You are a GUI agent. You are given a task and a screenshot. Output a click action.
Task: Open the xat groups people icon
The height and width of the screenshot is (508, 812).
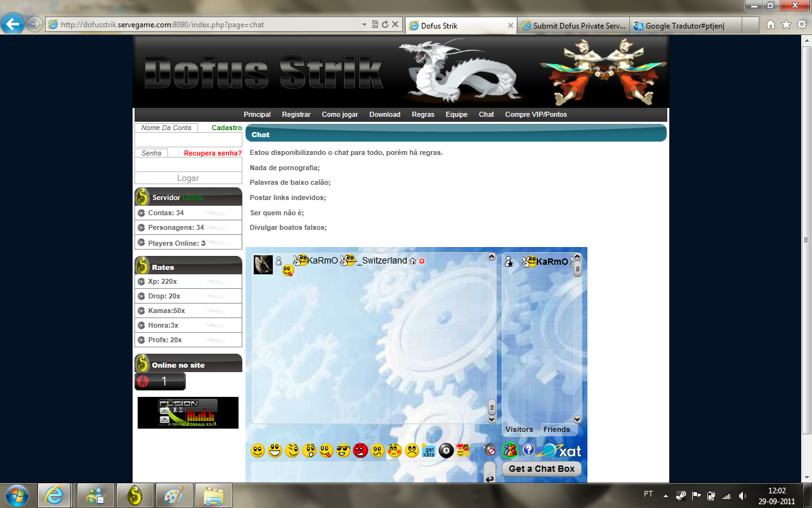(510, 450)
